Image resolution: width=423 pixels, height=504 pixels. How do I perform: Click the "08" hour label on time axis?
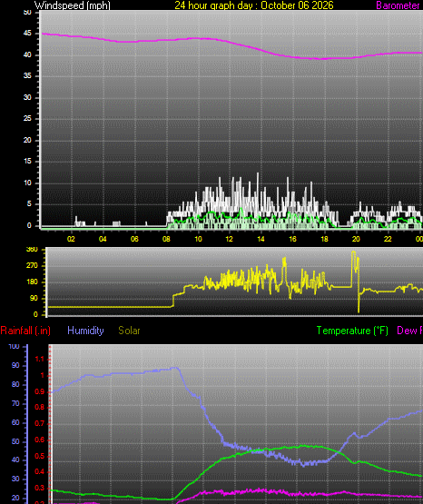point(166,239)
